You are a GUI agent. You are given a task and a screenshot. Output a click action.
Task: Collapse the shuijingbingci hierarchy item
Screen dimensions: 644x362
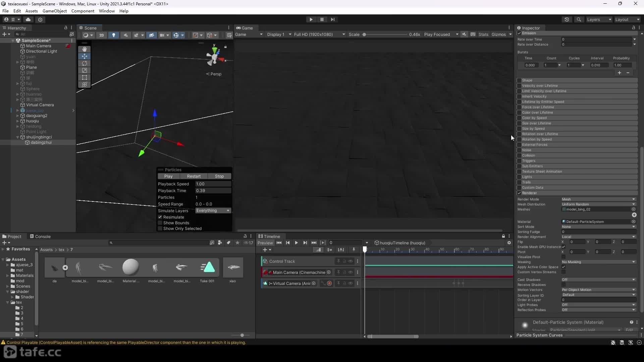click(x=17, y=137)
